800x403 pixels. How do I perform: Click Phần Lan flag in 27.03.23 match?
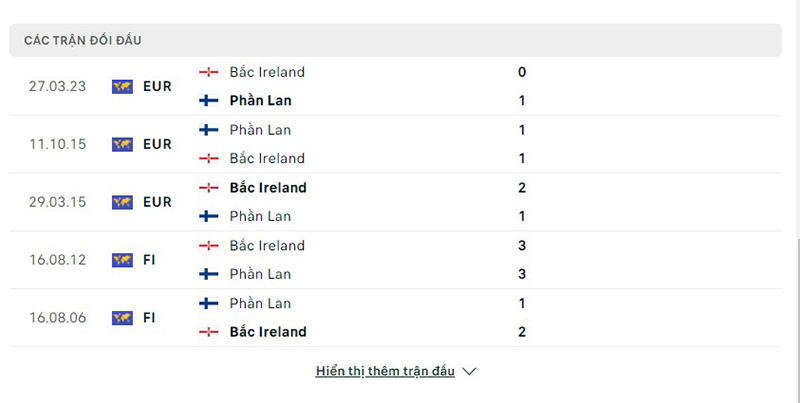(x=209, y=101)
